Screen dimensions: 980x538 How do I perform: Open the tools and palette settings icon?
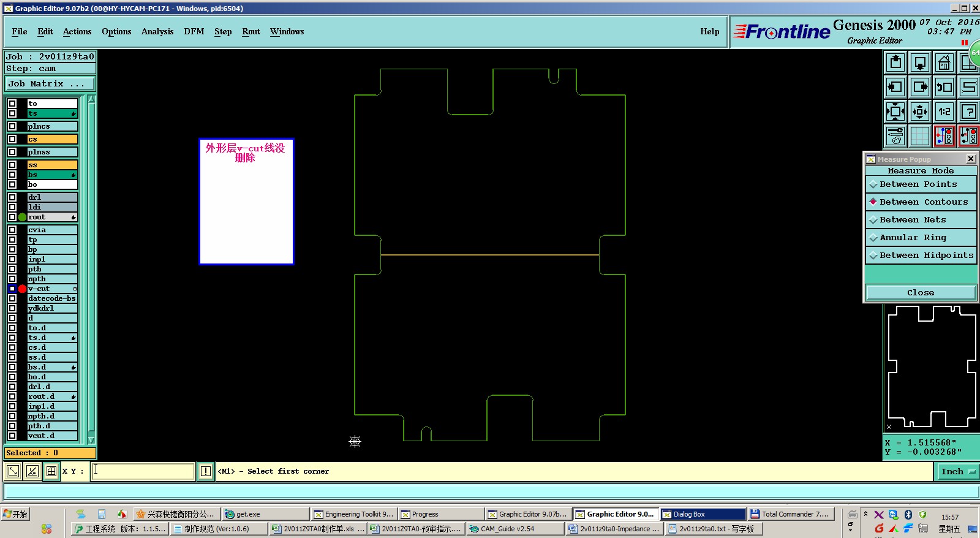click(x=895, y=136)
